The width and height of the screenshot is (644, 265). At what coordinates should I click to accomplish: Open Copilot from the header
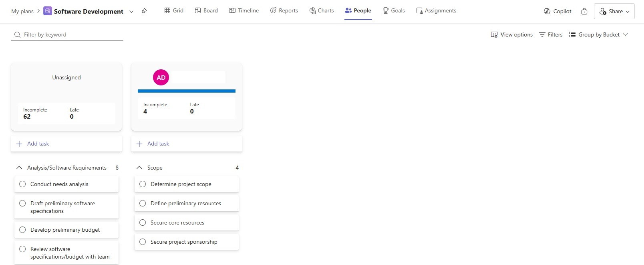557,11
